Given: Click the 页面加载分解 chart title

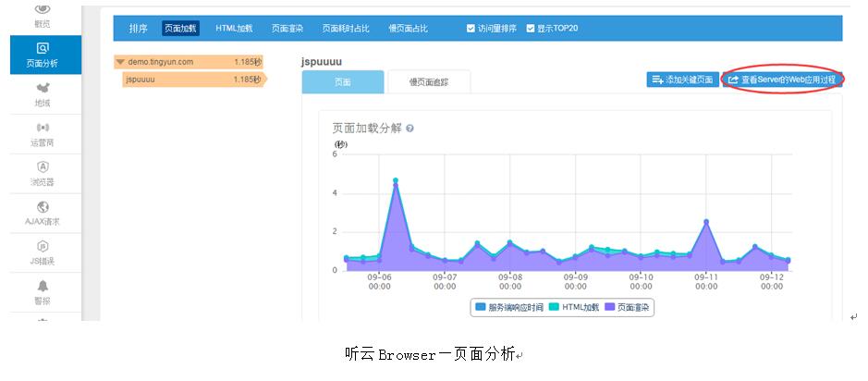Looking at the screenshot, I should 367,128.
